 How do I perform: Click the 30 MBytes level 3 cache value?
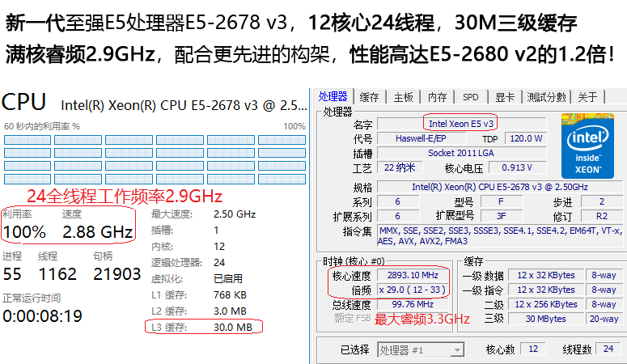(x=545, y=319)
